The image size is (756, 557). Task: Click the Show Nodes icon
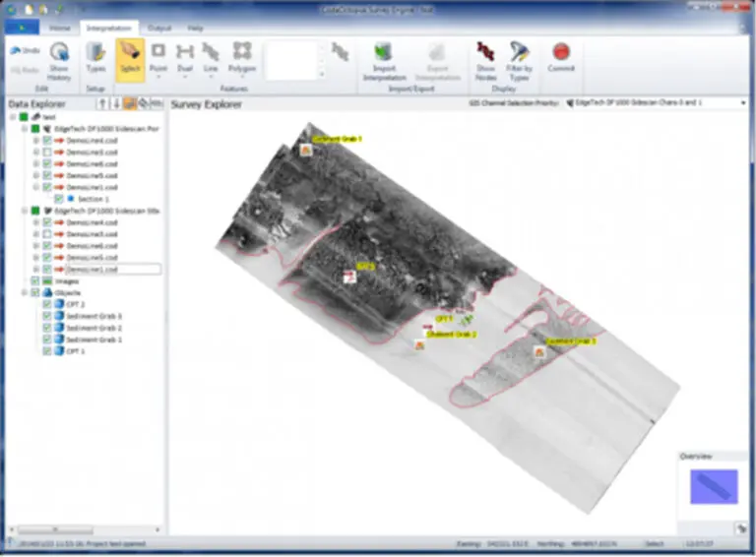click(x=484, y=57)
